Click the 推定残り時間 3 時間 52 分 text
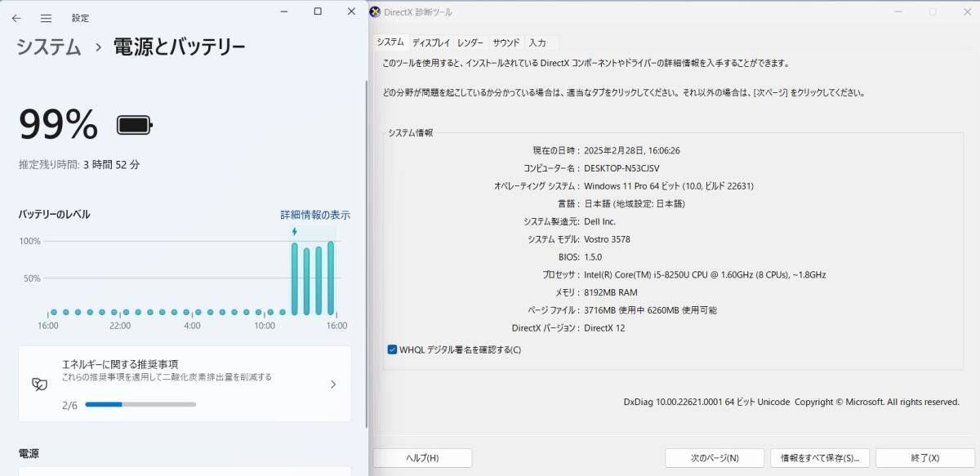980x476 pixels. coord(79,164)
